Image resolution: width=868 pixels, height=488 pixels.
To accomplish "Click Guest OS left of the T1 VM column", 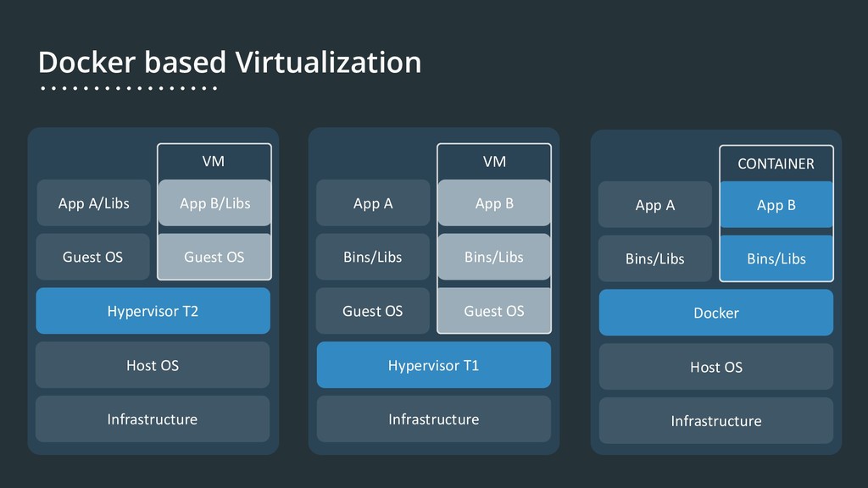I will coord(373,311).
